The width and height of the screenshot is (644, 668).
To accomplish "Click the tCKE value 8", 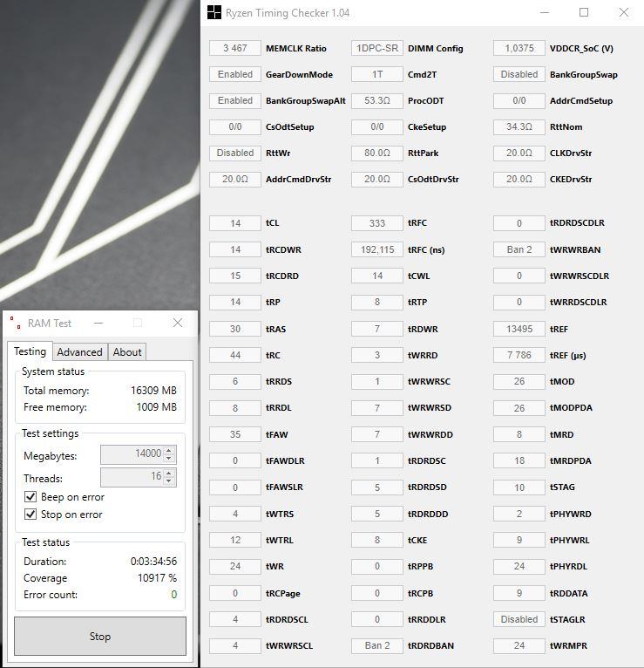I will click(377, 540).
